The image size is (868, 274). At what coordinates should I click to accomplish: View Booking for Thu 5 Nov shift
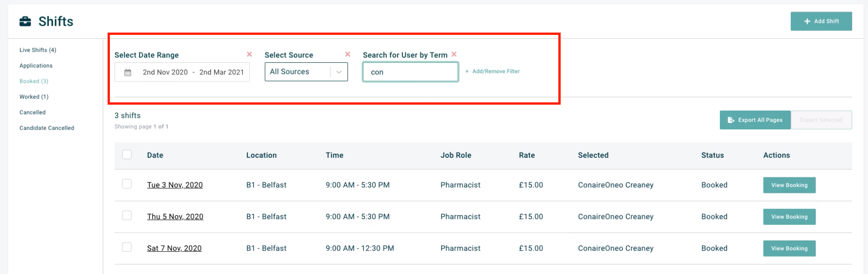coord(789,217)
